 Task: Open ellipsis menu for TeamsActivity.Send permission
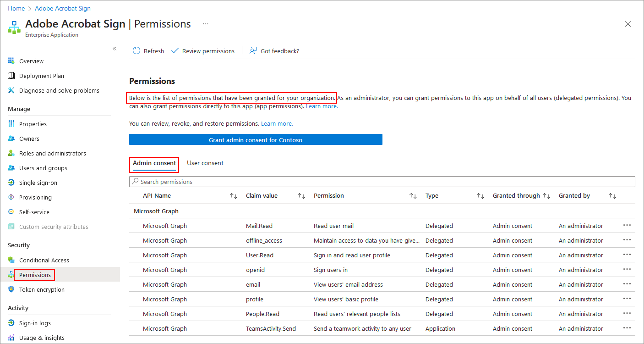point(627,328)
